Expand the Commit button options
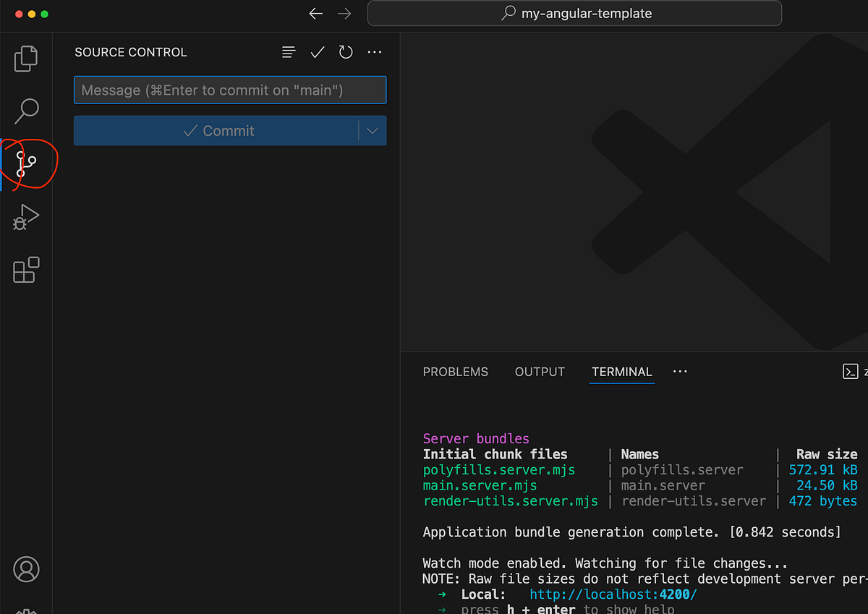The image size is (868, 614). click(x=373, y=130)
